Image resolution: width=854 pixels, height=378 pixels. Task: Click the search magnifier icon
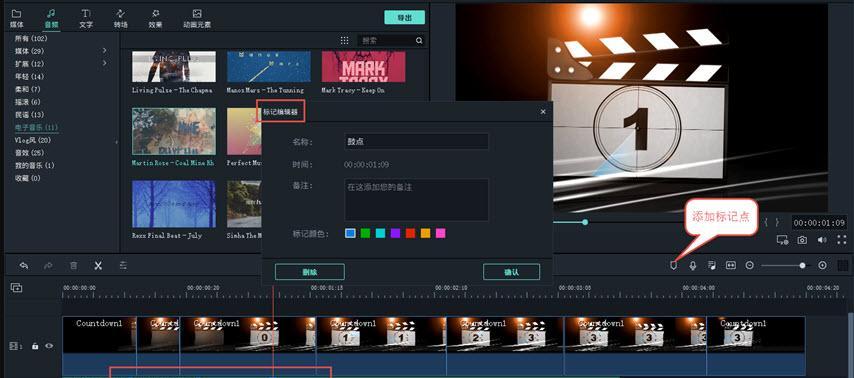click(419, 40)
